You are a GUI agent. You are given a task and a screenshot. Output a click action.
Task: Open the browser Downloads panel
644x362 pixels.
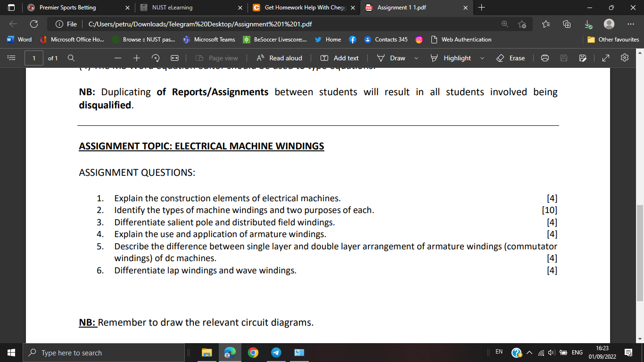(588, 24)
